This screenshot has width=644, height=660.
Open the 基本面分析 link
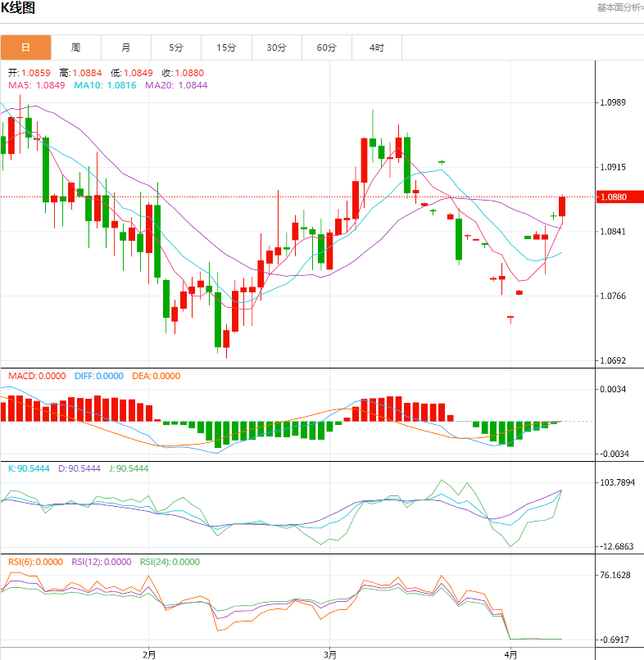(x=619, y=7)
